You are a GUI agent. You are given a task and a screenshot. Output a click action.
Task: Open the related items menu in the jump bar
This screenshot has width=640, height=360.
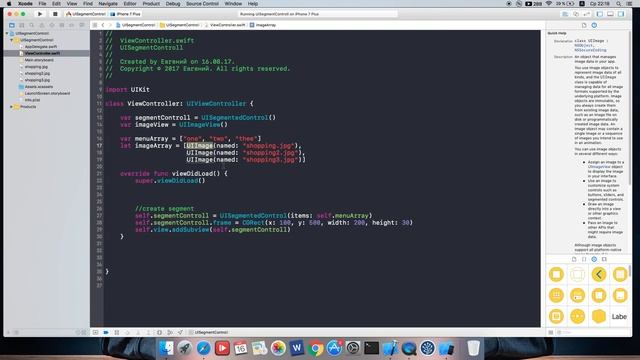[x=95, y=25]
